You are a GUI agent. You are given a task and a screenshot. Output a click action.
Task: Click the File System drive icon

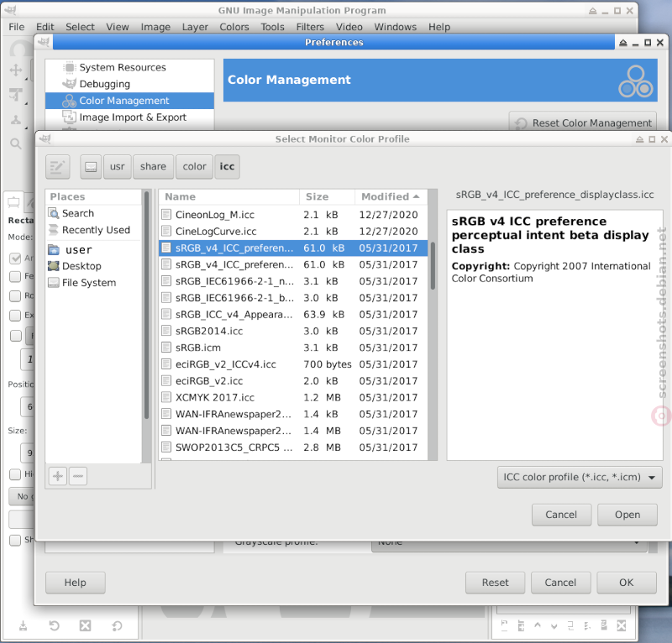[54, 283]
